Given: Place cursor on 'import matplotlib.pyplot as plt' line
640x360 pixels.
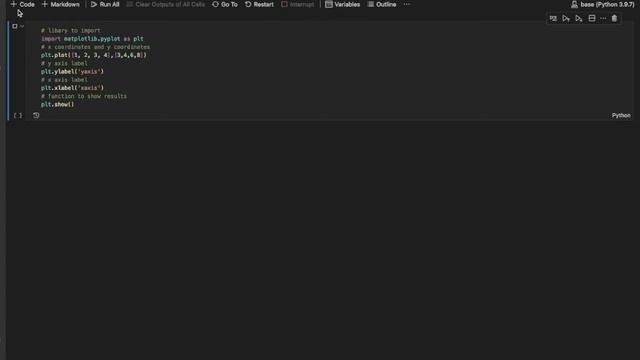Looking at the screenshot, I should pyautogui.click(x=92, y=39).
